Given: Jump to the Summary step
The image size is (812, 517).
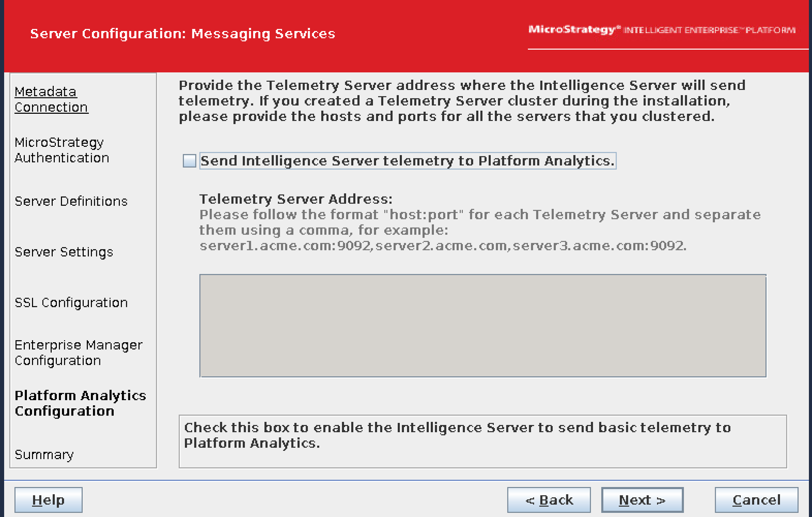Looking at the screenshot, I should click(x=44, y=455).
